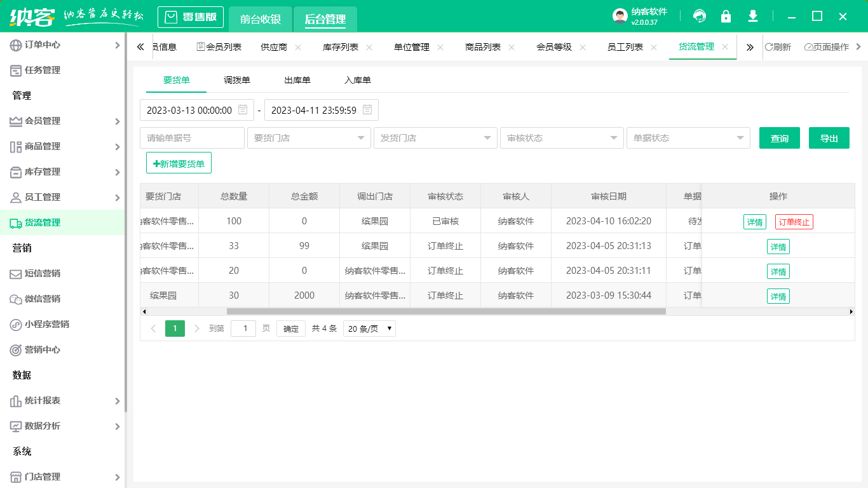Open the 商品管理 module
This screenshot has width=868, height=488.
(x=41, y=146)
